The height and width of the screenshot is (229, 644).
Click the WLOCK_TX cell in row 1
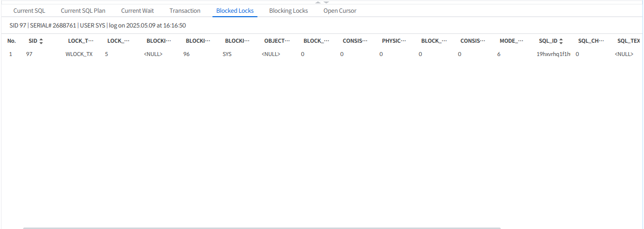[79, 54]
